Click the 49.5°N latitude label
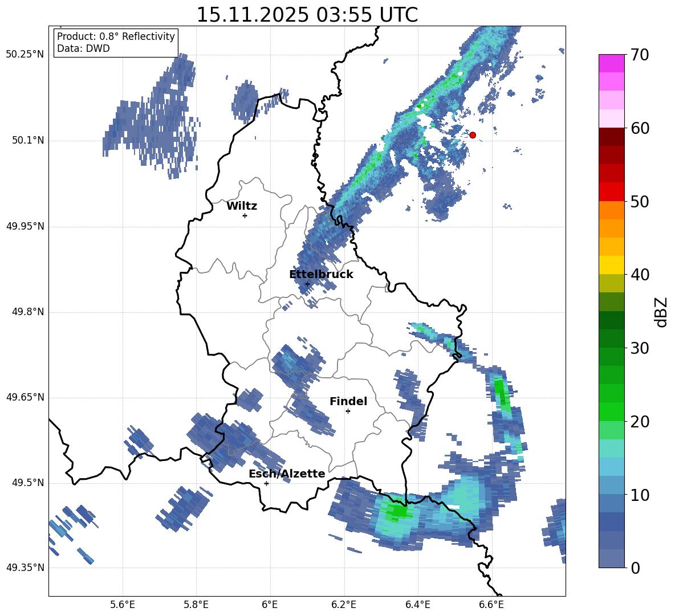The height and width of the screenshot is (616, 675). pos(27,483)
